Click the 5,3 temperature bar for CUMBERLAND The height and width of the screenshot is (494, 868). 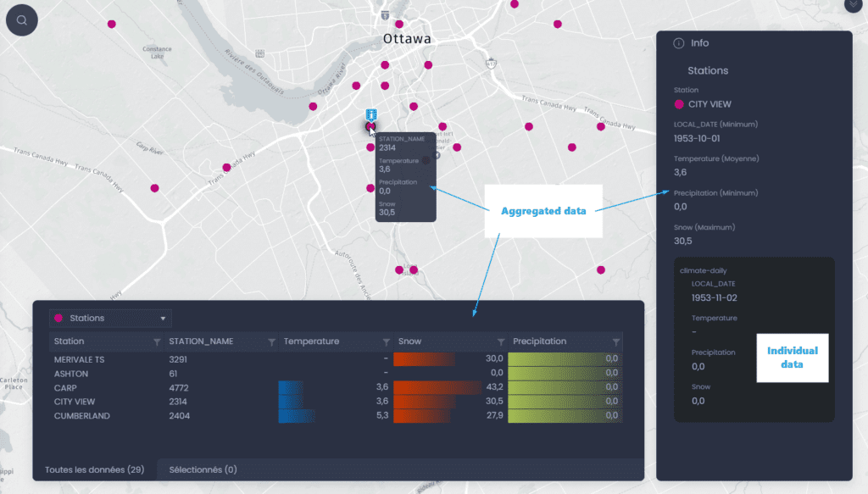click(297, 415)
